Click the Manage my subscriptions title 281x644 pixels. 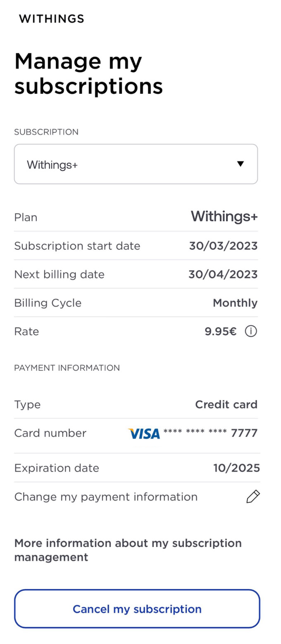tap(88, 73)
